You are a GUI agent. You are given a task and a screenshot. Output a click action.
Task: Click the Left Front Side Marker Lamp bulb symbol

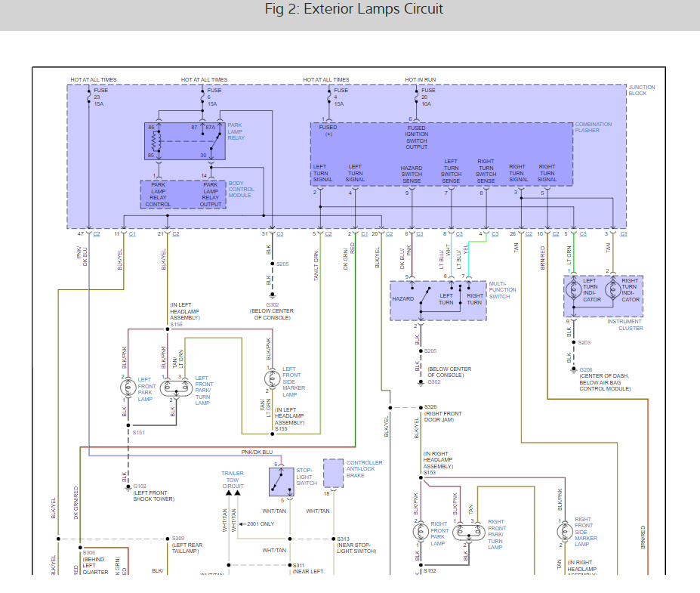(272, 378)
